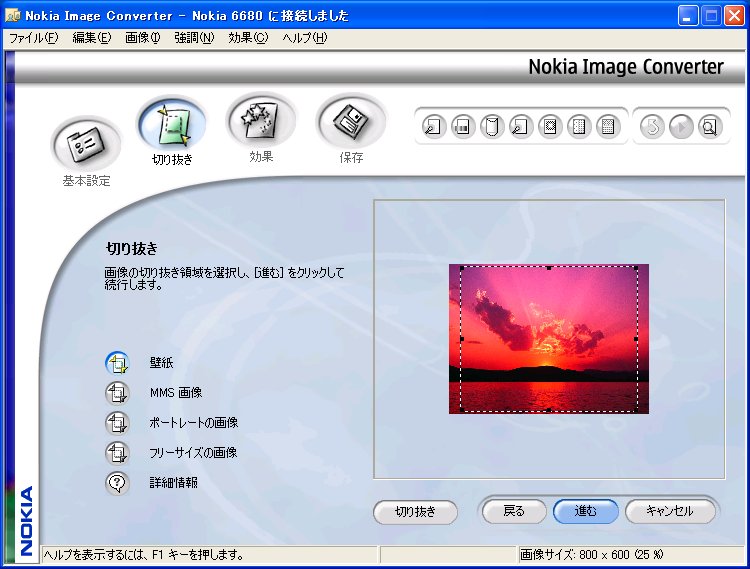750x569 pixels.
Task: Minimize the Nokia Image Converter window
Action: click(x=688, y=16)
